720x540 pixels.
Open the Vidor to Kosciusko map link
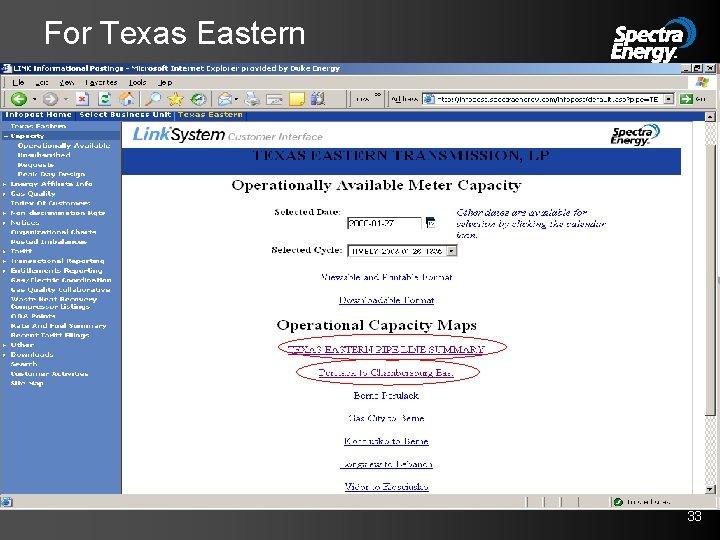tap(386, 487)
